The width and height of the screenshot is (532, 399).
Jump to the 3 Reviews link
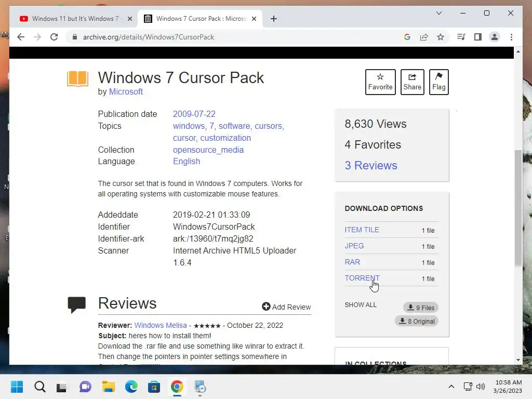tap(371, 166)
